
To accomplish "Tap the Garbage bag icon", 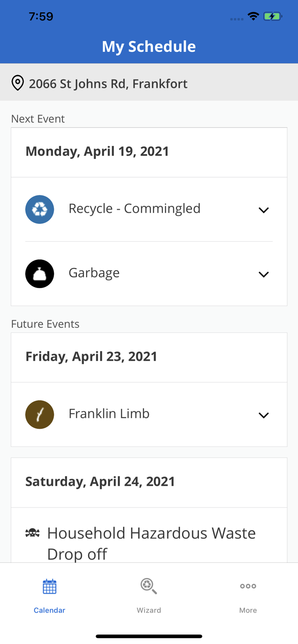I will (40, 273).
